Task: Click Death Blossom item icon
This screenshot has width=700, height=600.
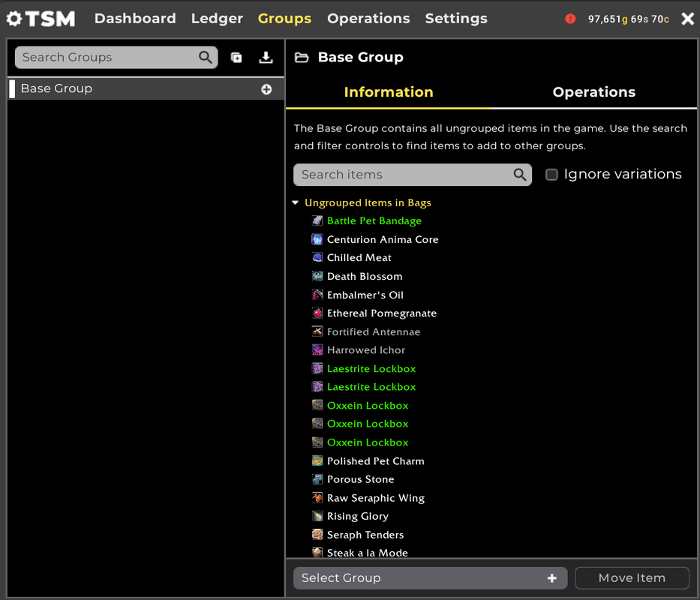Action: [317, 276]
